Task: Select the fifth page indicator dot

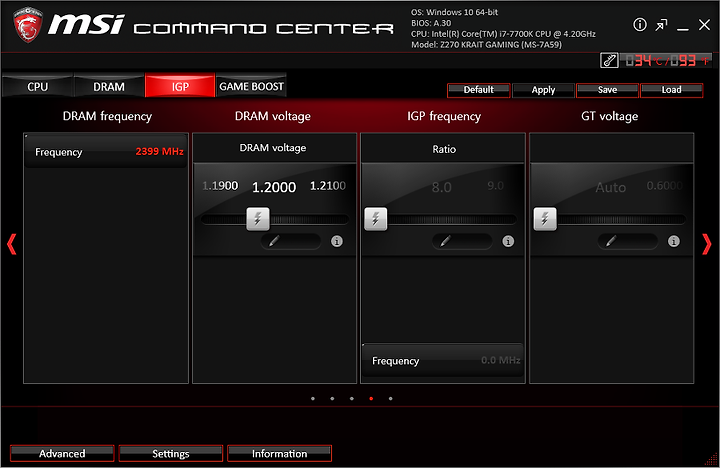Action: click(x=390, y=399)
